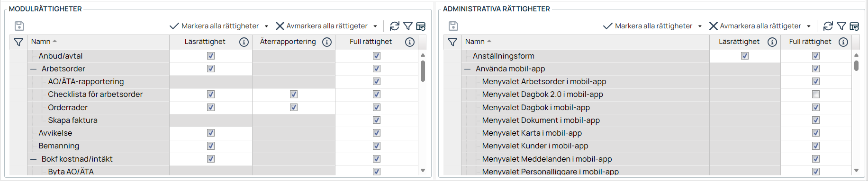Click the Modulrättigheter vertical scrollbar thumb

423,71
